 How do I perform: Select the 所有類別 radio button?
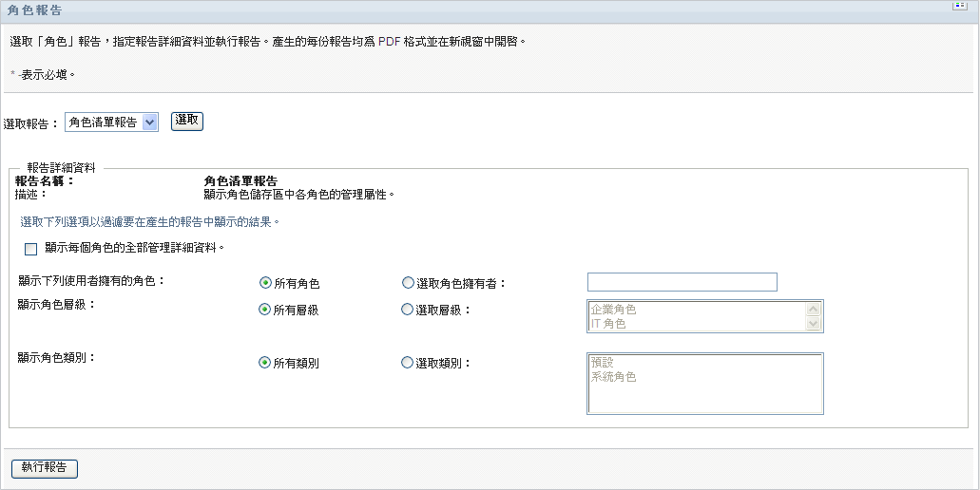(x=265, y=363)
